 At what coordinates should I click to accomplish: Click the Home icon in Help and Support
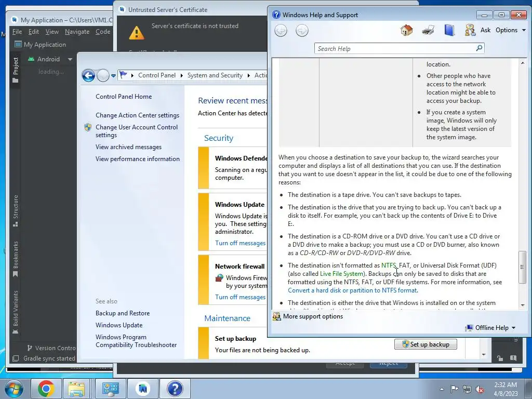tap(406, 30)
